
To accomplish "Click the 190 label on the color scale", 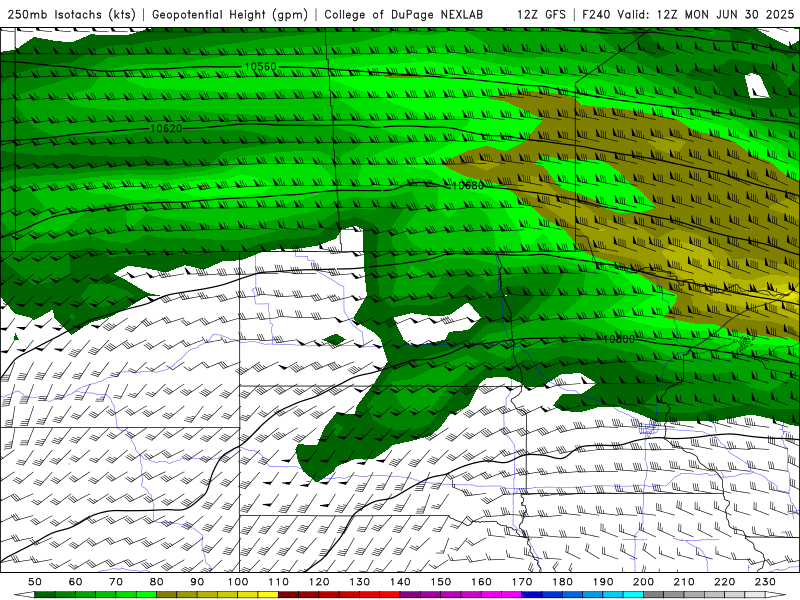I will 603,582.
